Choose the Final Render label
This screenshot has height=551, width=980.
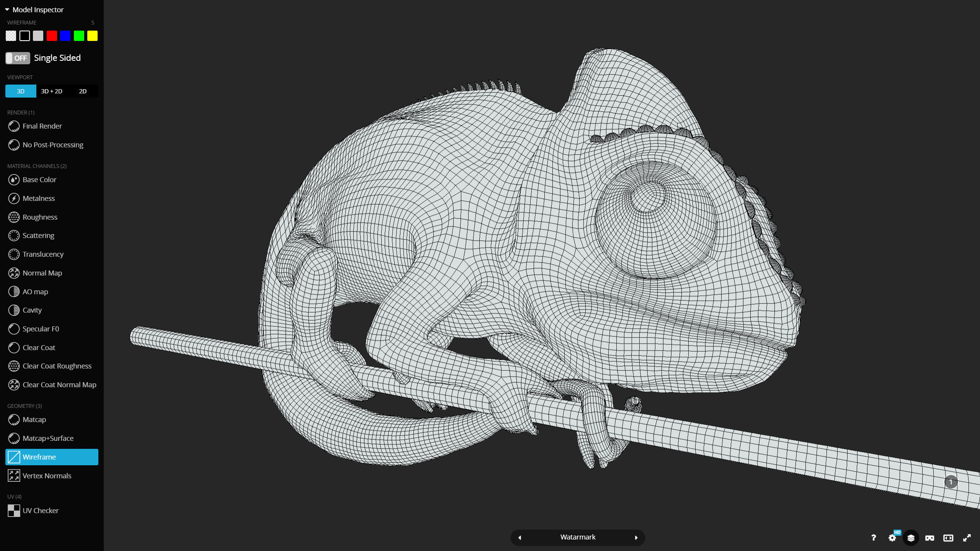tap(42, 126)
